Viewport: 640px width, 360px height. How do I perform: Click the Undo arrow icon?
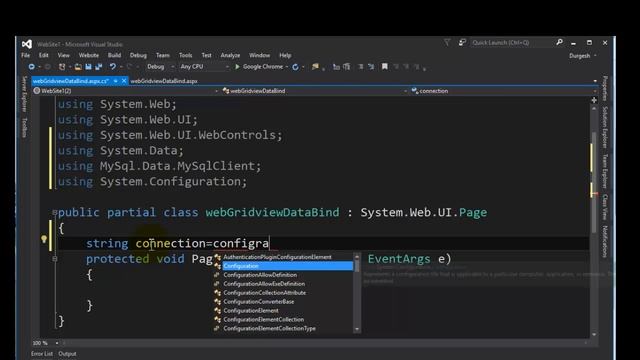113,67
